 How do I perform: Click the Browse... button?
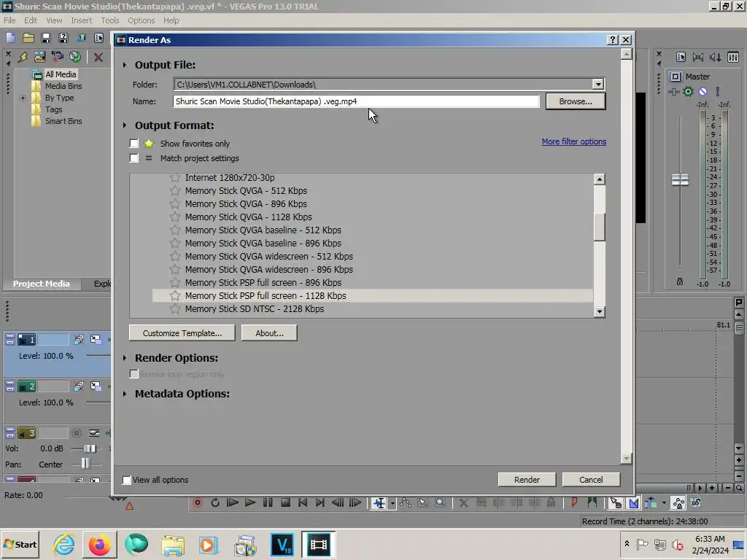(x=576, y=101)
